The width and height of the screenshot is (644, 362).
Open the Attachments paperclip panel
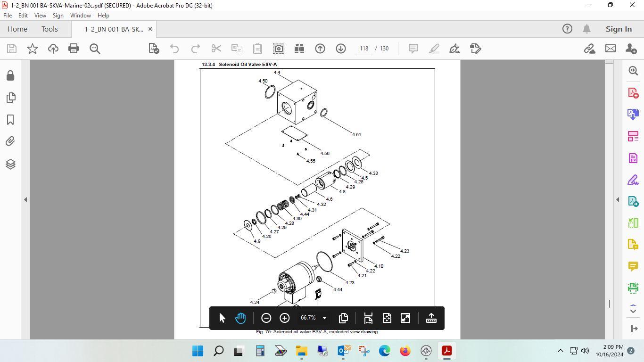tap(10, 141)
